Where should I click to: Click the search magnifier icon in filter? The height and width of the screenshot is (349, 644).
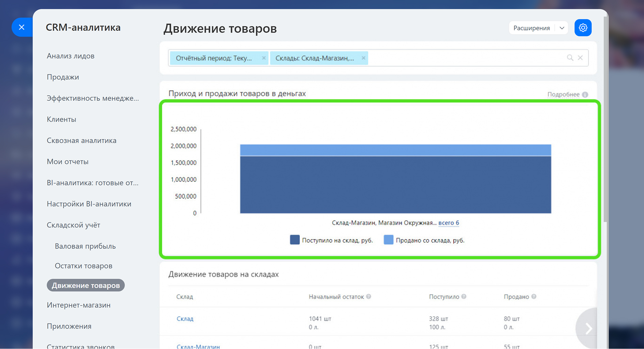pos(570,58)
